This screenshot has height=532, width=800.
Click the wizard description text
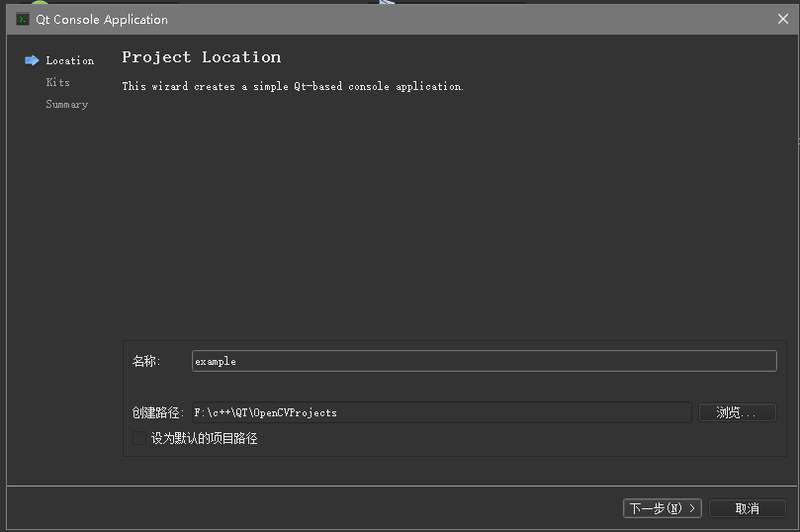(x=293, y=86)
